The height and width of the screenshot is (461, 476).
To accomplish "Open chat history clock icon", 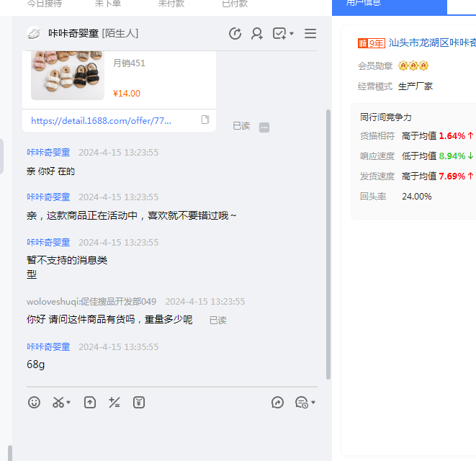I will [235, 34].
